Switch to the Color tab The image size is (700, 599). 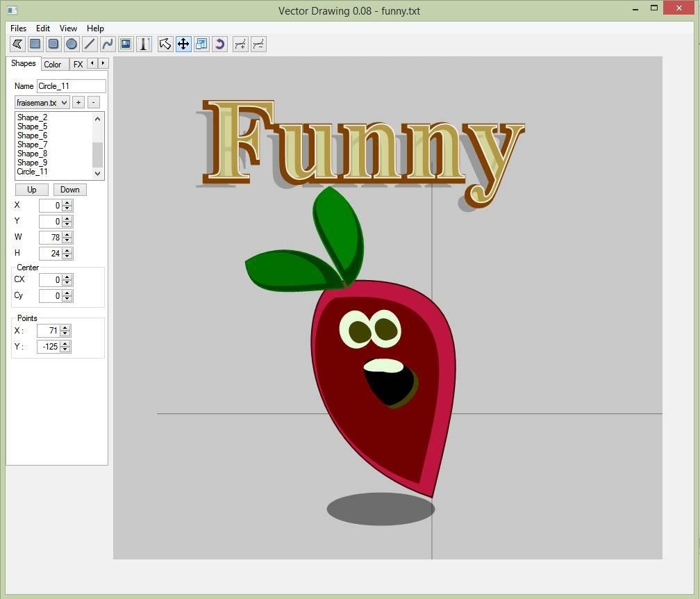point(53,65)
